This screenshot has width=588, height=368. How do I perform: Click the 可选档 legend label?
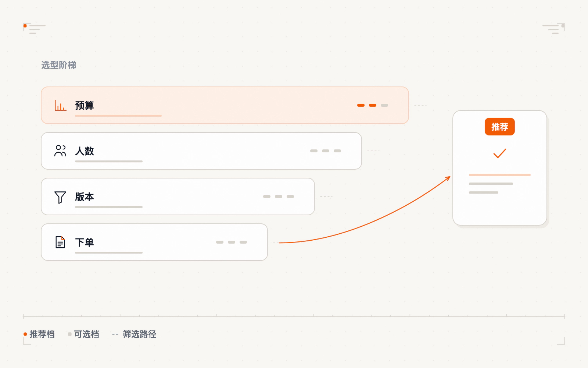tap(87, 334)
